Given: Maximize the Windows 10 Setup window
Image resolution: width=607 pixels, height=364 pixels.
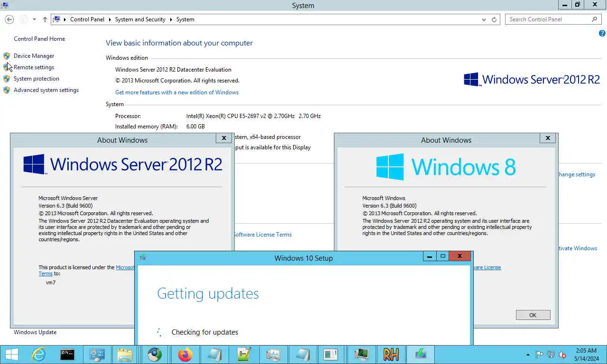Looking at the screenshot, I should [443, 256].
